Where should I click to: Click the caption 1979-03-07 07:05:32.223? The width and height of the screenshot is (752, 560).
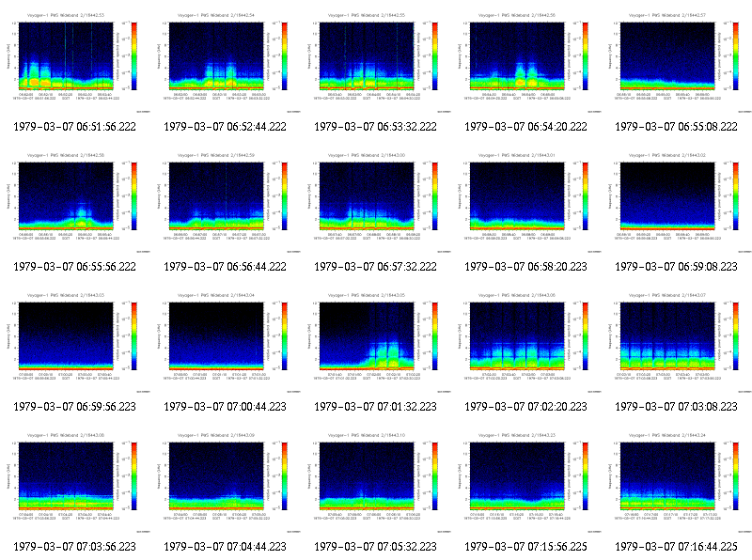(x=375, y=547)
